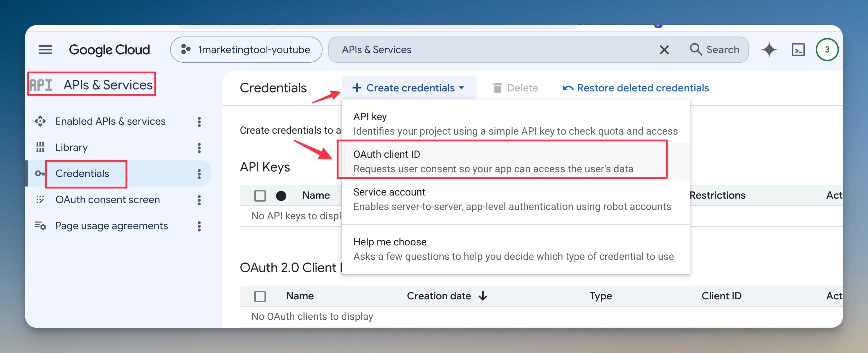The width and height of the screenshot is (868, 353).
Task: Click the disabled Delete button
Action: (515, 88)
